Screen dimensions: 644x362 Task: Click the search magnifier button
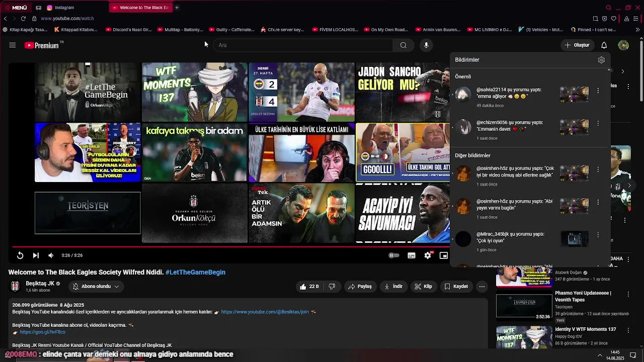(x=403, y=45)
